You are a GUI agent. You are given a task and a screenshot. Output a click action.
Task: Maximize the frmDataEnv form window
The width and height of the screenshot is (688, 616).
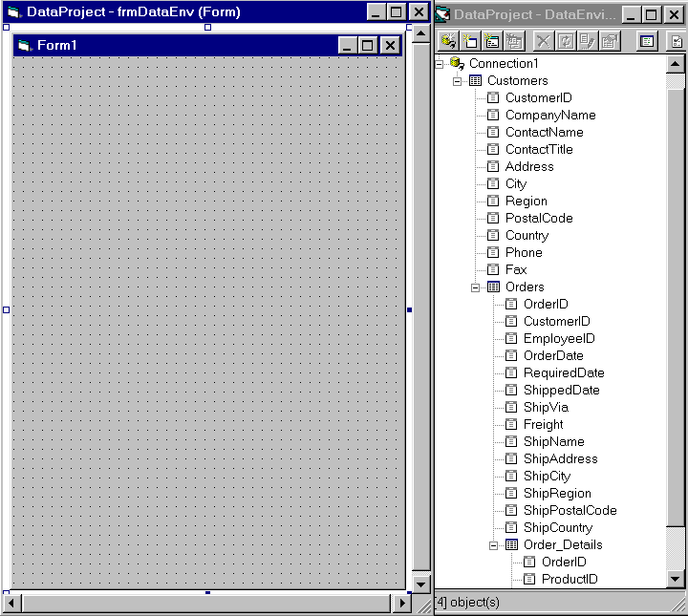pos(396,11)
